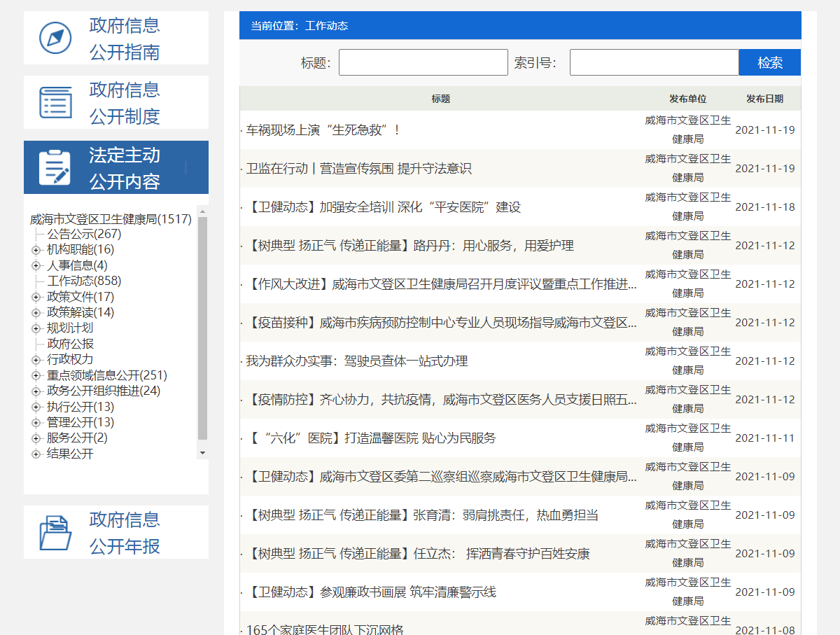
Task: Expand the 机构职能(16) tree node
Action: (x=36, y=250)
